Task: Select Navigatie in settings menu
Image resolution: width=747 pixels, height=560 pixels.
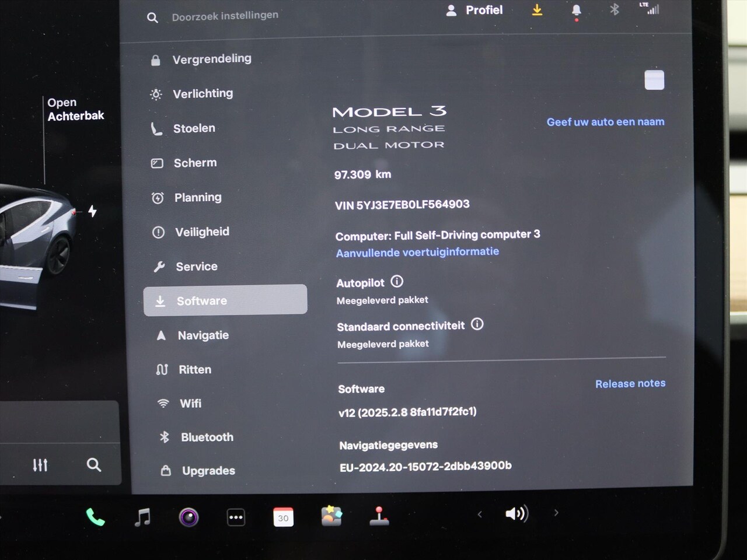Action: point(203,335)
